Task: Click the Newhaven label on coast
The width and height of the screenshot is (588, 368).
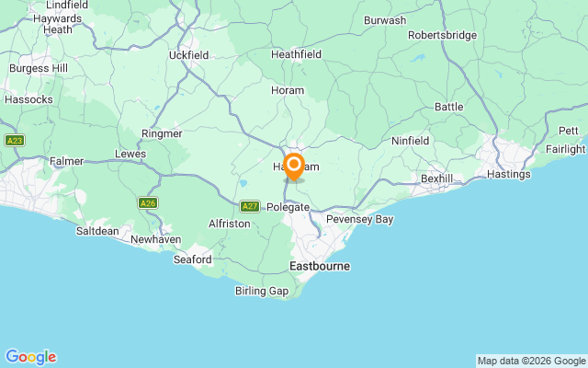Action: (x=156, y=239)
